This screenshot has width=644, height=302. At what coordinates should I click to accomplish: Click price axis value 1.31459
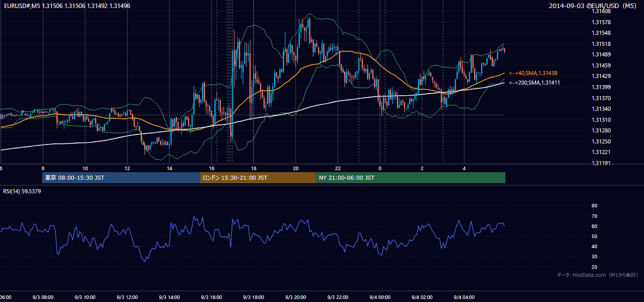pyautogui.click(x=602, y=65)
